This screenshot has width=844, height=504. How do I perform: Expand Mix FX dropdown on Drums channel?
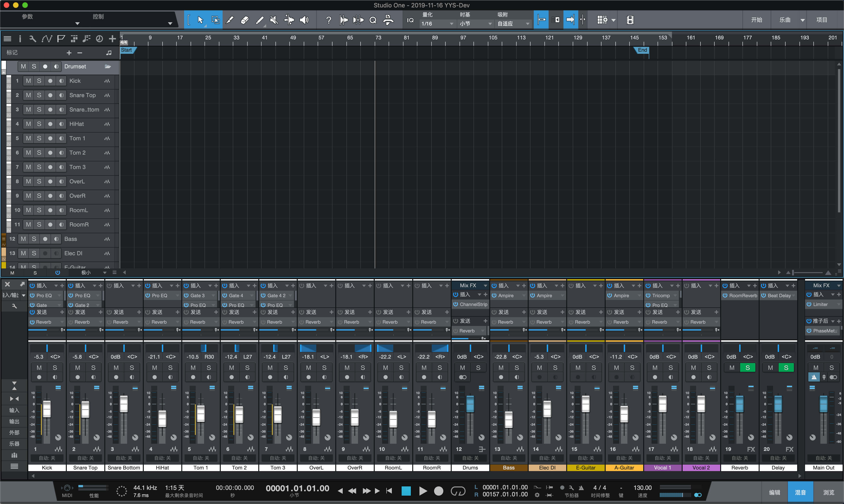[485, 286]
